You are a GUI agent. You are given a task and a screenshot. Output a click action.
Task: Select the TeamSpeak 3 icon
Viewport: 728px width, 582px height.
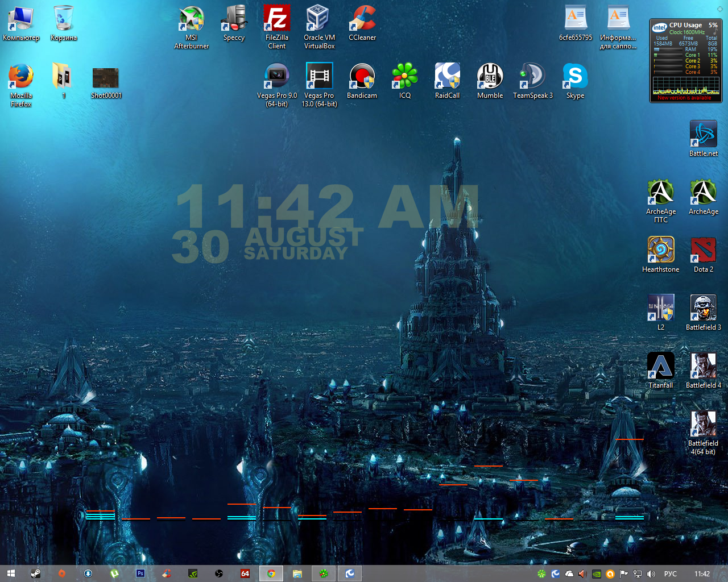pos(532,77)
